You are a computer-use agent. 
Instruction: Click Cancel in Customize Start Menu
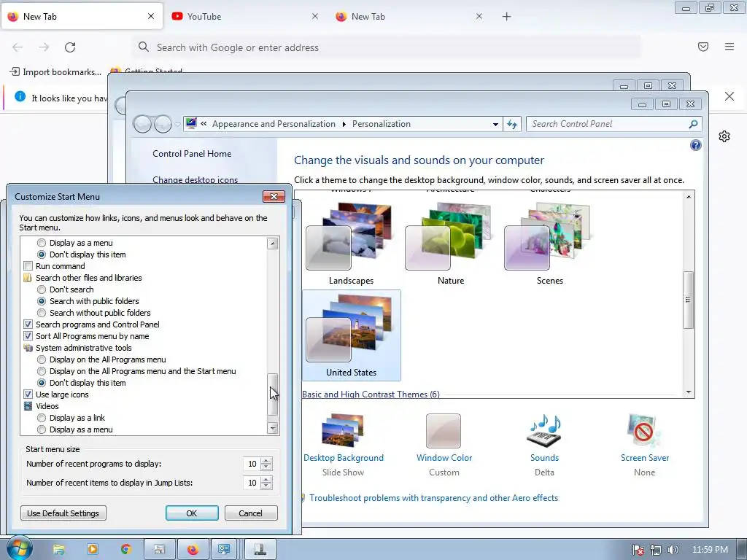pyautogui.click(x=251, y=513)
